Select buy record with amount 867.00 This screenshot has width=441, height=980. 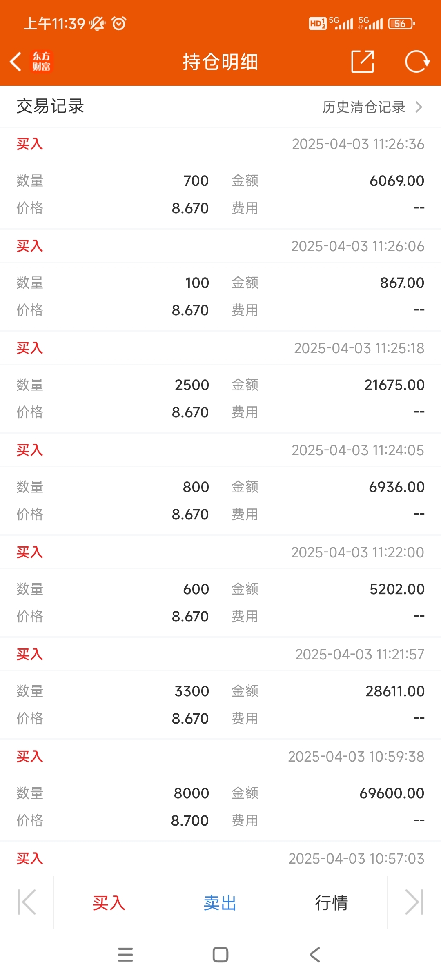[220, 280]
